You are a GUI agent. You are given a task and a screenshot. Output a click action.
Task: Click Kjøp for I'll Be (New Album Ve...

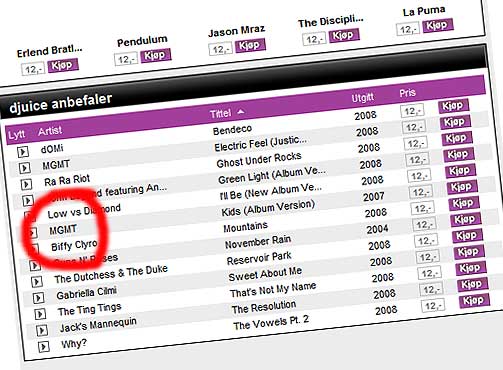pos(460,171)
